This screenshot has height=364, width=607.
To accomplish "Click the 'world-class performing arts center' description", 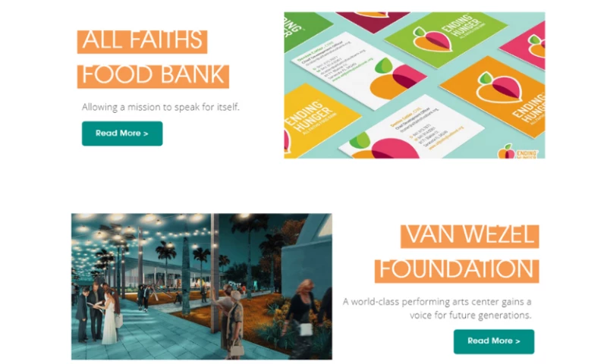I will tap(437, 309).
